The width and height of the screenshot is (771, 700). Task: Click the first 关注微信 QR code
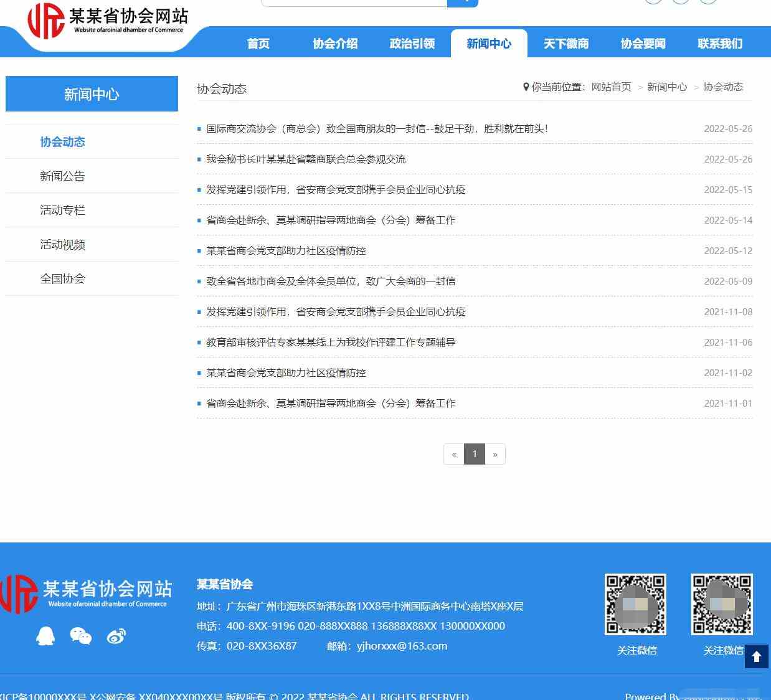click(635, 604)
